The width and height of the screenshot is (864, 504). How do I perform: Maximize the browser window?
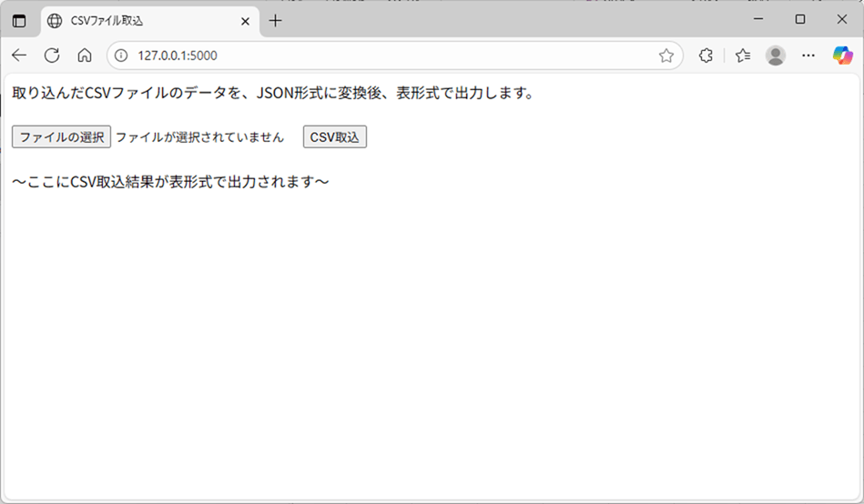tap(800, 19)
